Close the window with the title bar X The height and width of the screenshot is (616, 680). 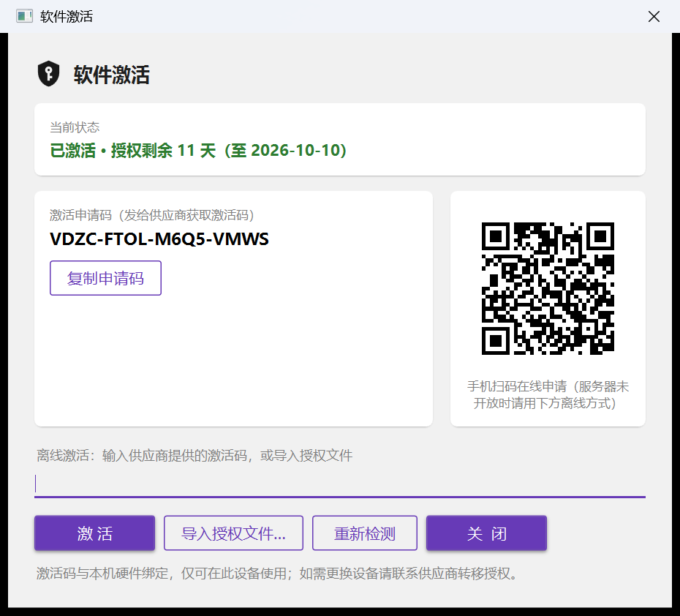pyautogui.click(x=654, y=17)
